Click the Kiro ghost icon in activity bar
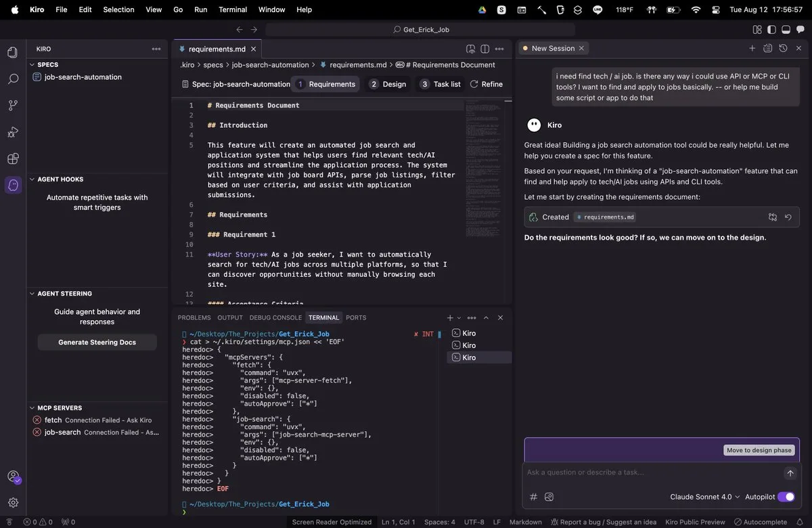 click(x=12, y=185)
